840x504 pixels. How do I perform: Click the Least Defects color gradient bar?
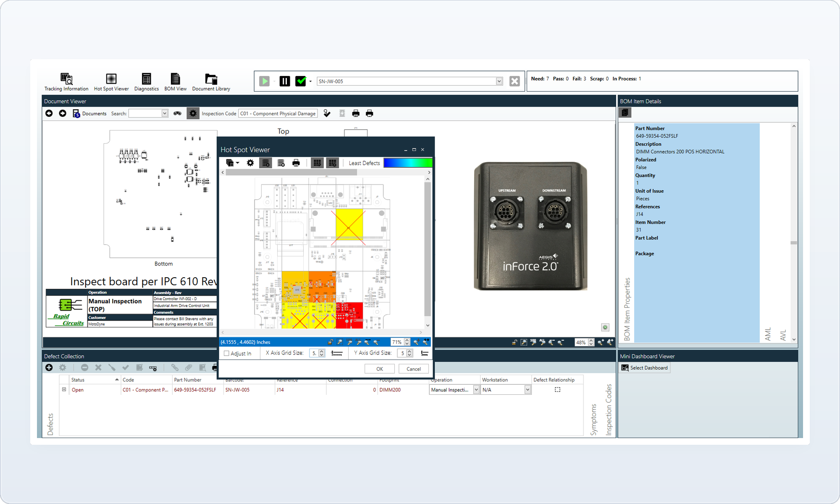pyautogui.click(x=408, y=163)
